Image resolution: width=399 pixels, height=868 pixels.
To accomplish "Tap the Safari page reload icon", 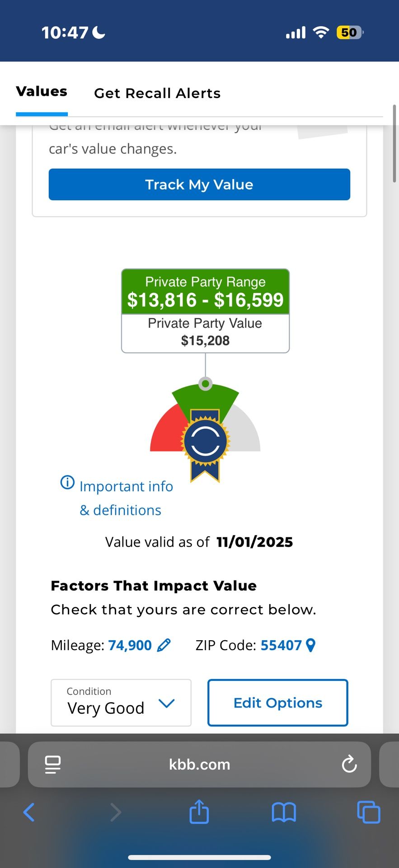I will [349, 764].
